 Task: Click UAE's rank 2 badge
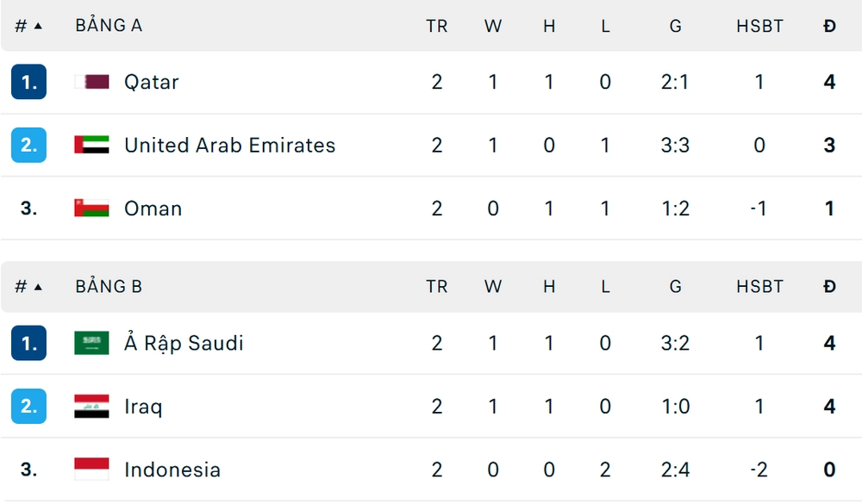pos(28,145)
